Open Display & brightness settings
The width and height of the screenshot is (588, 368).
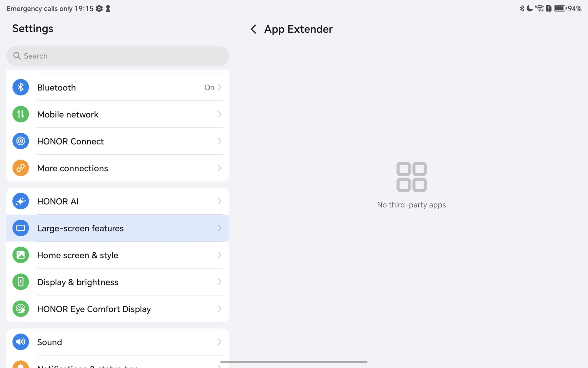click(x=78, y=282)
